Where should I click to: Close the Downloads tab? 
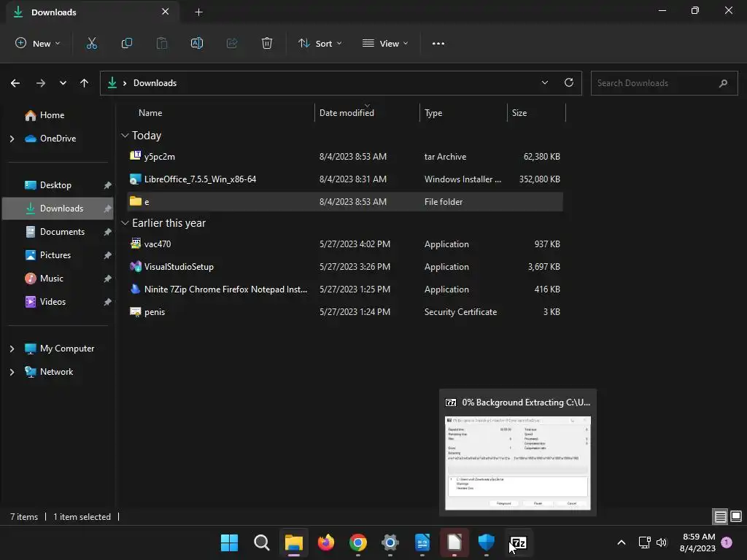166,12
